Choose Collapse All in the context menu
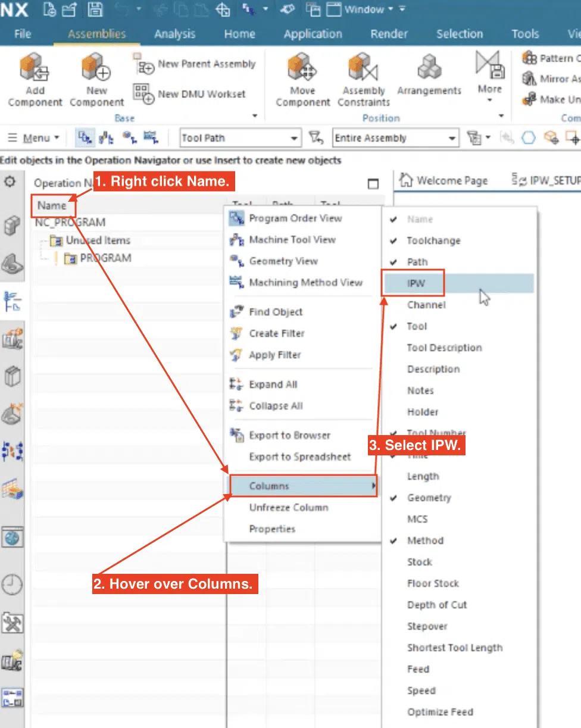The image size is (581, 728). (302, 406)
